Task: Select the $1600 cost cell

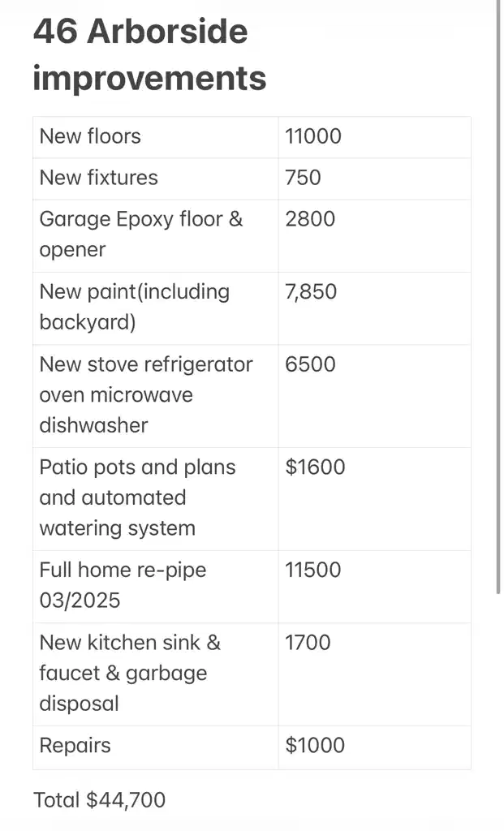Action: (374, 499)
